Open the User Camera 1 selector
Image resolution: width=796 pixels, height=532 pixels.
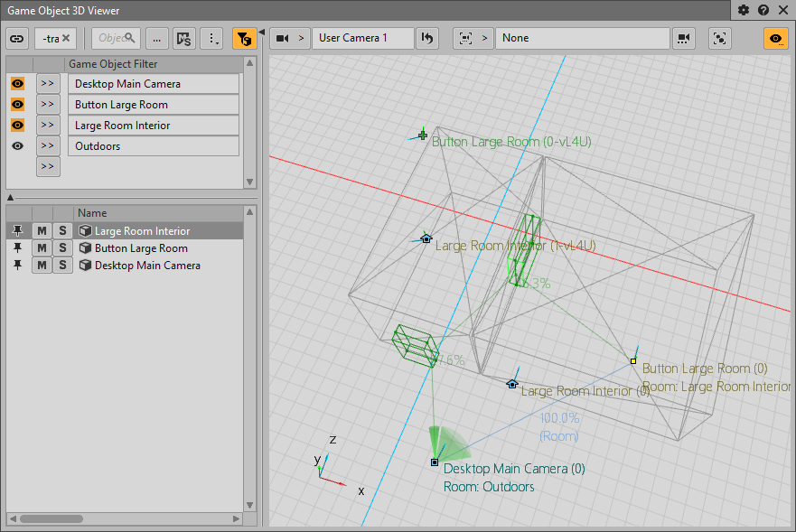pos(362,38)
